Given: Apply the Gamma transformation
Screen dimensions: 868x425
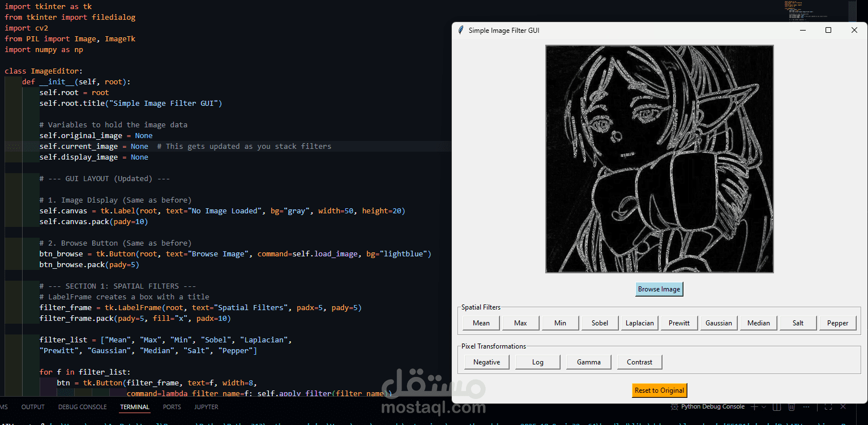Looking at the screenshot, I should click(589, 362).
